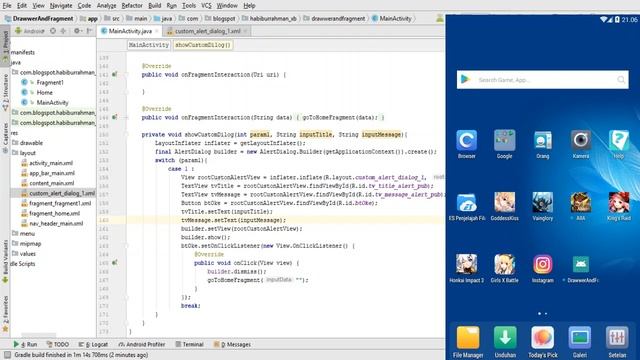Open the Android project view dropdown

[x=29, y=31]
